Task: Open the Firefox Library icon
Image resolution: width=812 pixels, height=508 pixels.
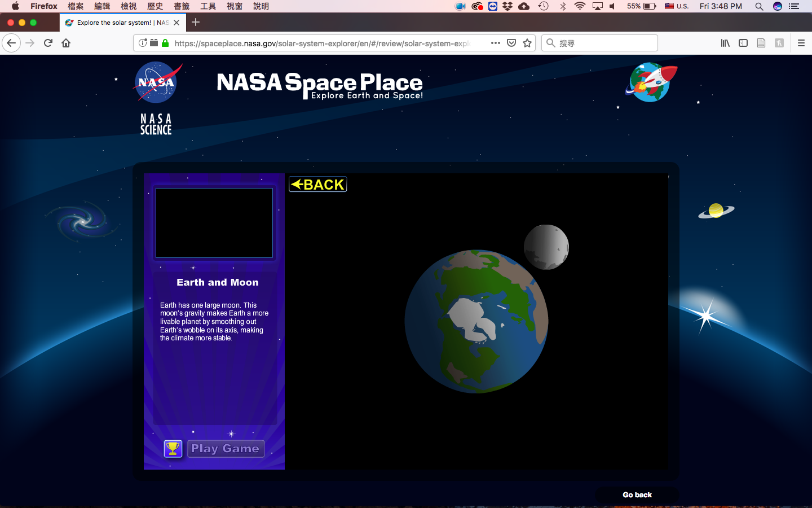Action: click(x=725, y=42)
